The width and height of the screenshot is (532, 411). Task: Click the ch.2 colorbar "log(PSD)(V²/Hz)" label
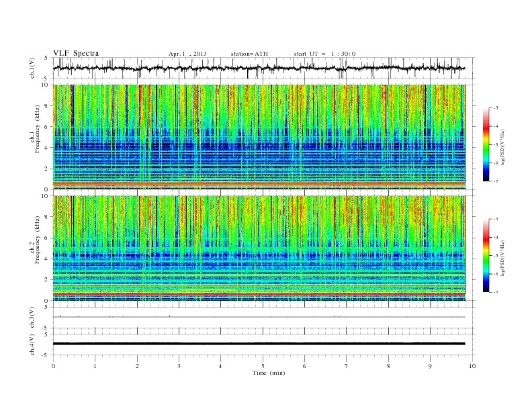(x=503, y=258)
